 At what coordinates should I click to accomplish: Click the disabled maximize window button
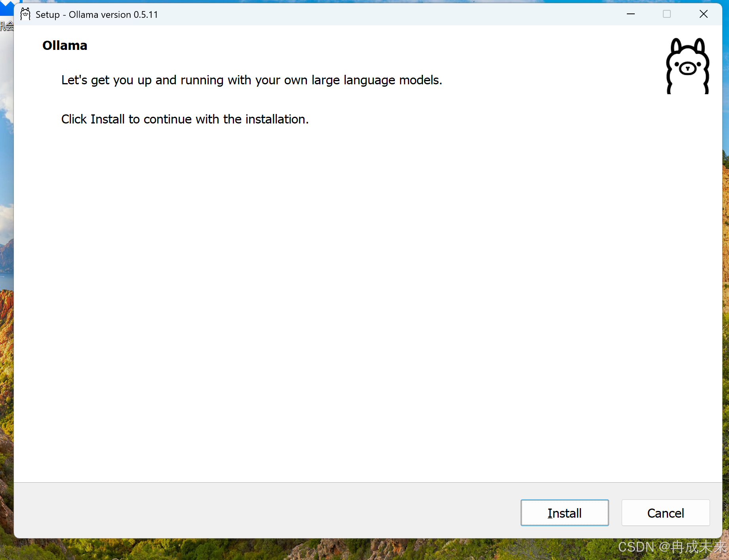click(x=667, y=14)
